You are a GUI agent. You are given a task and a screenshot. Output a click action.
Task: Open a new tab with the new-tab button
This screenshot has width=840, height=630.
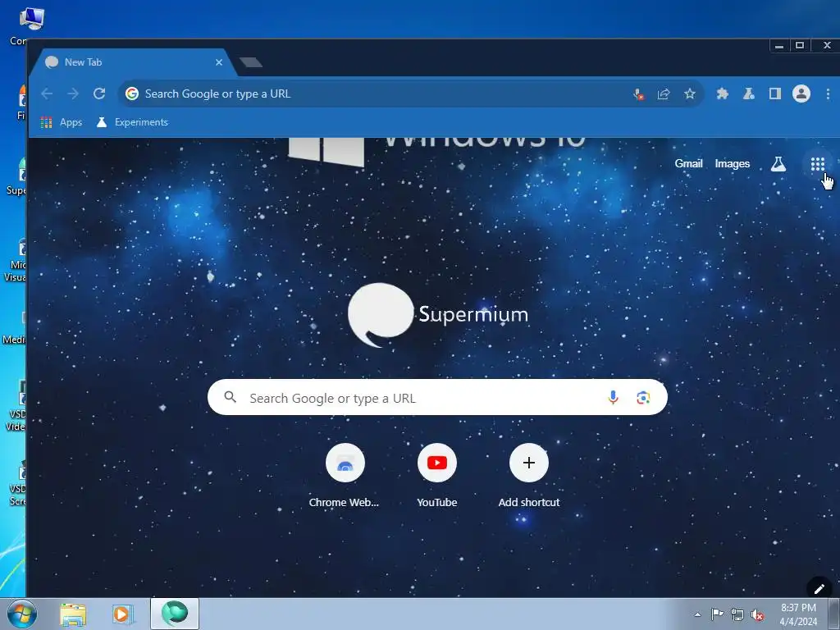pyautogui.click(x=251, y=62)
